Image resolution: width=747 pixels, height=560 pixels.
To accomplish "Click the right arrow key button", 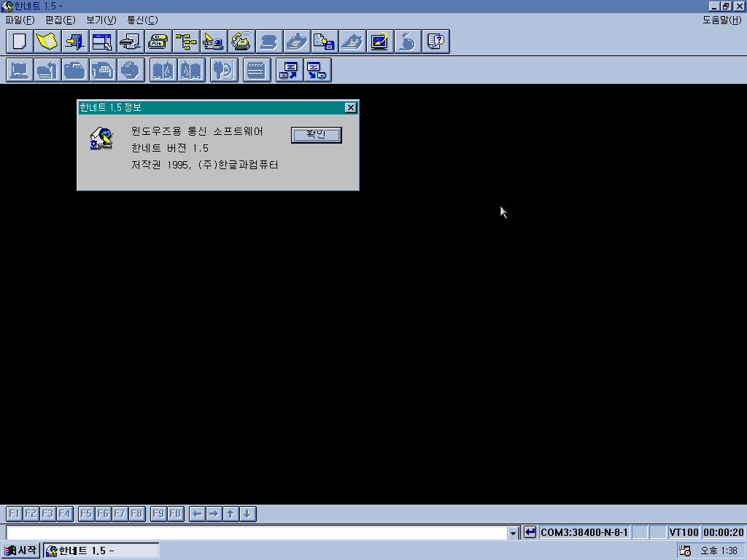I will click(214, 514).
